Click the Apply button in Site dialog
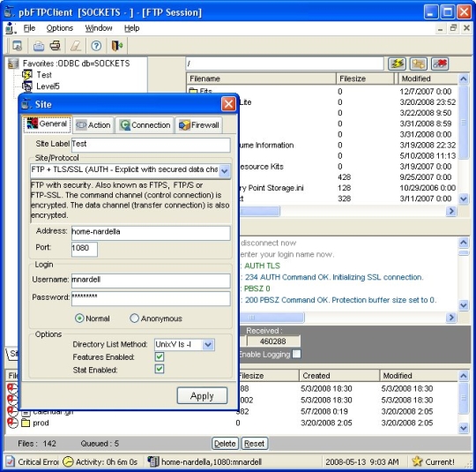The image size is (476, 472). click(x=202, y=395)
